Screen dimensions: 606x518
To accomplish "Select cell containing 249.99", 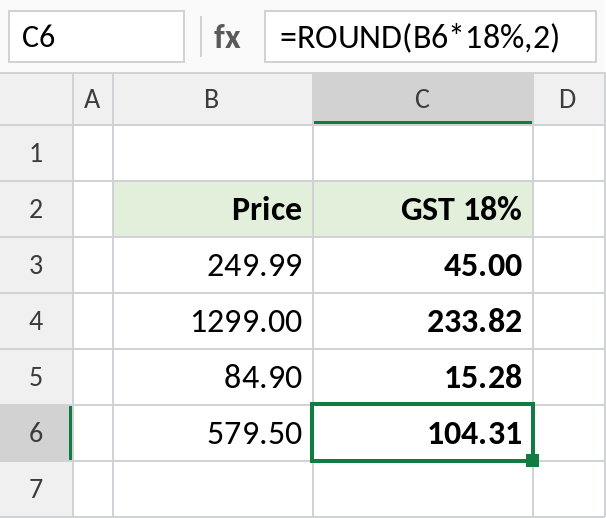I will coord(213,265).
